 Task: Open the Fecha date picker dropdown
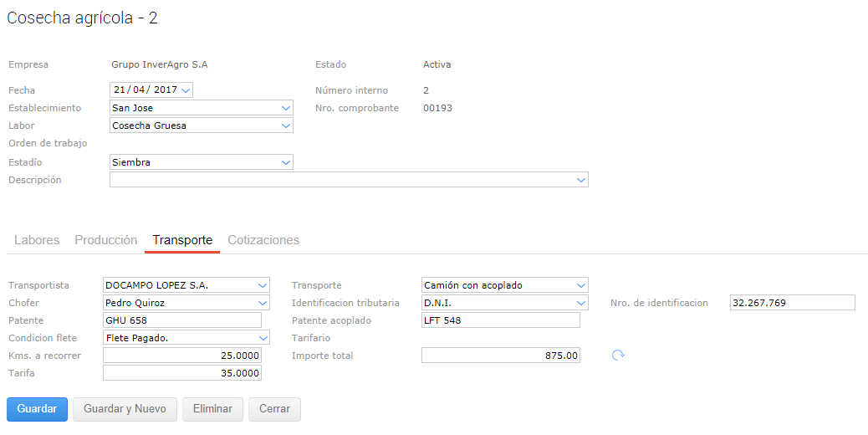(x=186, y=90)
